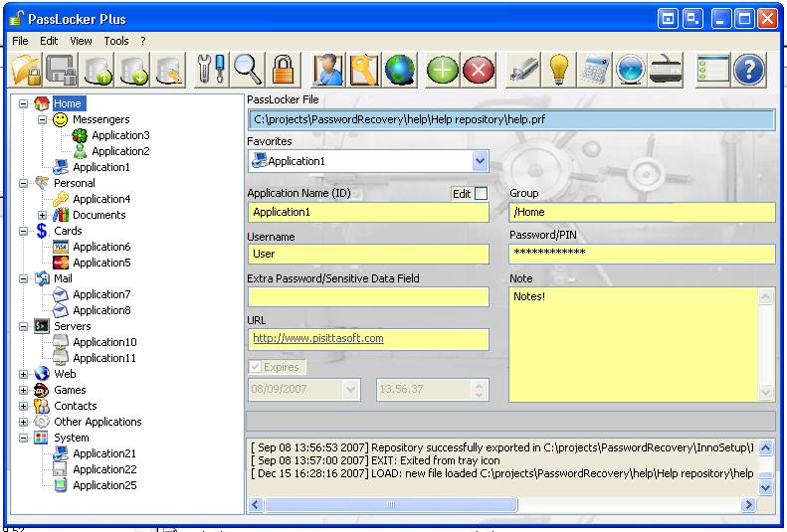Image resolution: width=787 pixels, height=532 pixels.
Task: Open the Tools menu
Action: [x=116, y=41]
